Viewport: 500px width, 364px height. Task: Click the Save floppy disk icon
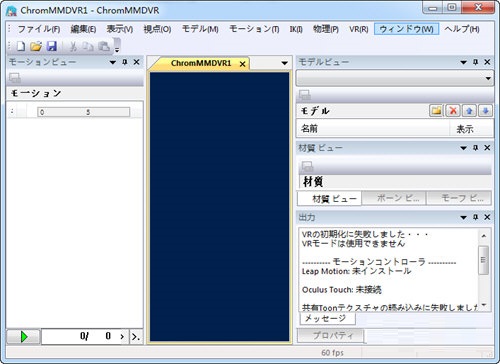point(52,46)
